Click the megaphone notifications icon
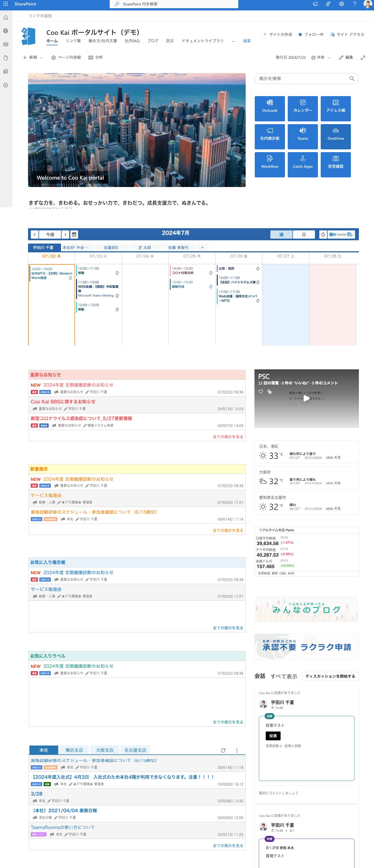This screenshot has height=868, width=374. point(315,4)
